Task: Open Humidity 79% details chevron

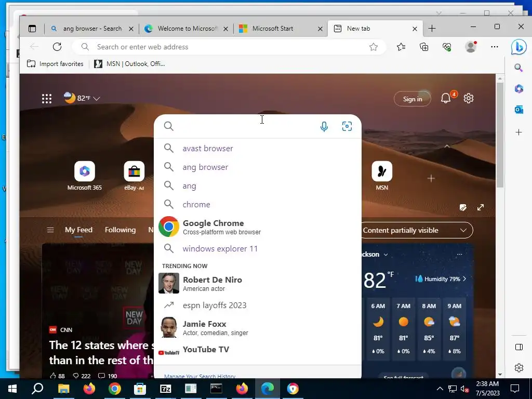Action: (464, 279)
